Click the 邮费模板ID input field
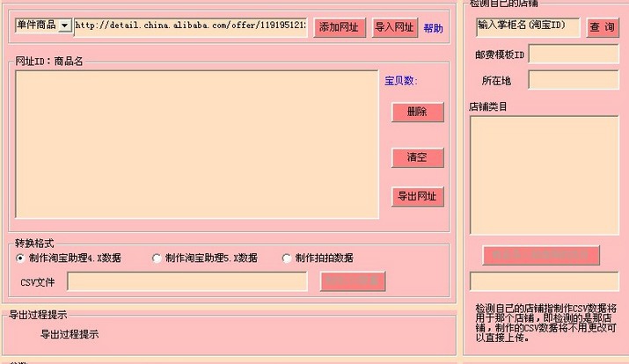629x364 pixels. point(574,55)
